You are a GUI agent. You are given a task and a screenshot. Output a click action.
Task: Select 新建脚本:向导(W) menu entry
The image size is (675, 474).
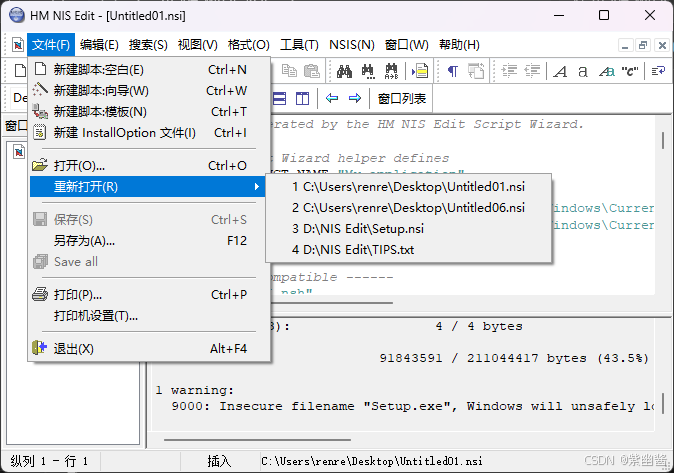pyautogui.click(x=149, y=91)
